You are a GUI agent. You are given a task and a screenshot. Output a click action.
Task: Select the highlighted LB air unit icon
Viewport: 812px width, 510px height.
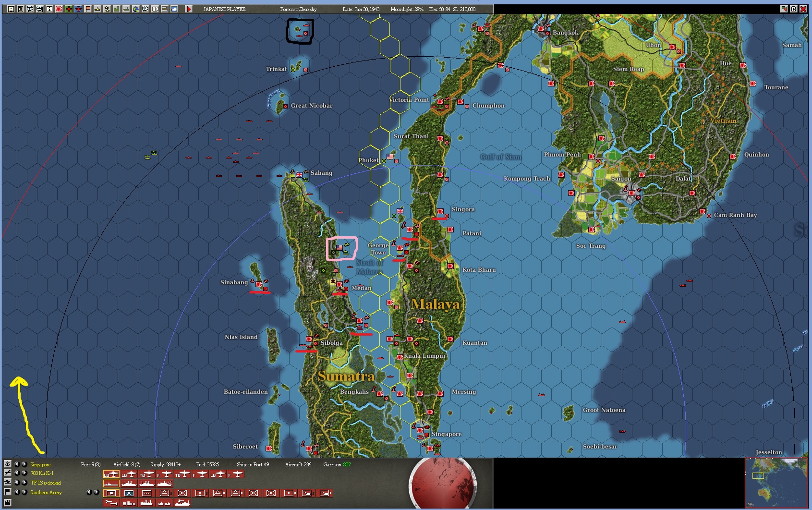(111, 474)
